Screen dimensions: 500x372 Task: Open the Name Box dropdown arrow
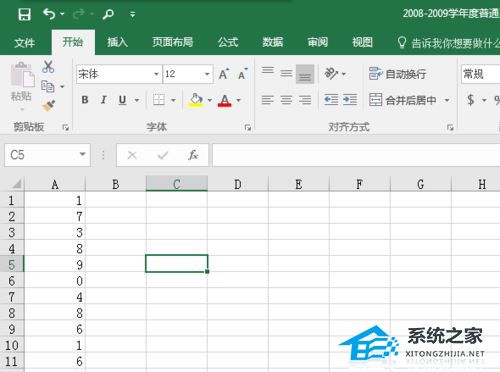coord(82,154)
